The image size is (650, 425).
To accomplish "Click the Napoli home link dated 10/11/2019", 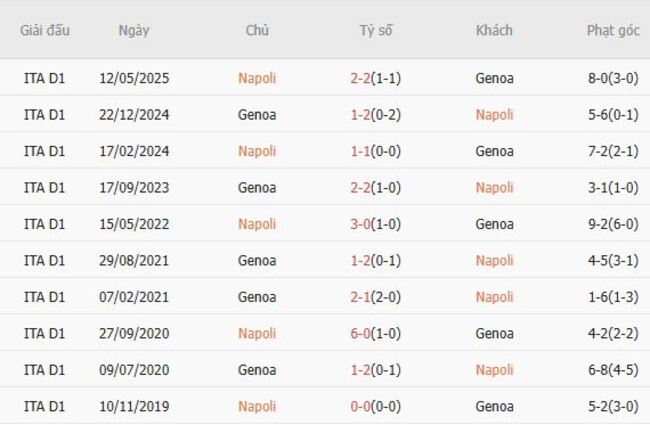I will (x=257, y=406).
